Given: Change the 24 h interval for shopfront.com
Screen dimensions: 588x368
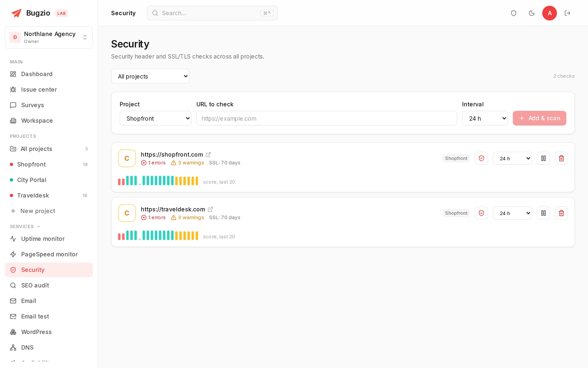Looking at the screenshot, I should [512, 158].
